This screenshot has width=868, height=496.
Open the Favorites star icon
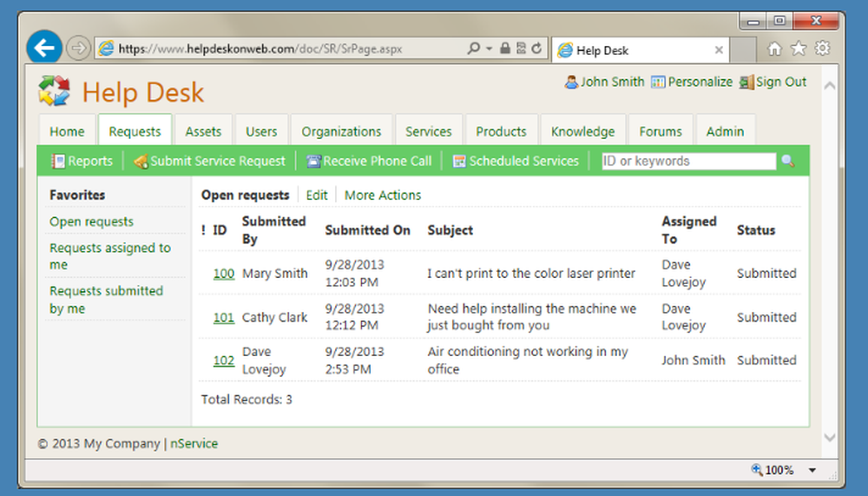point(799,49)
